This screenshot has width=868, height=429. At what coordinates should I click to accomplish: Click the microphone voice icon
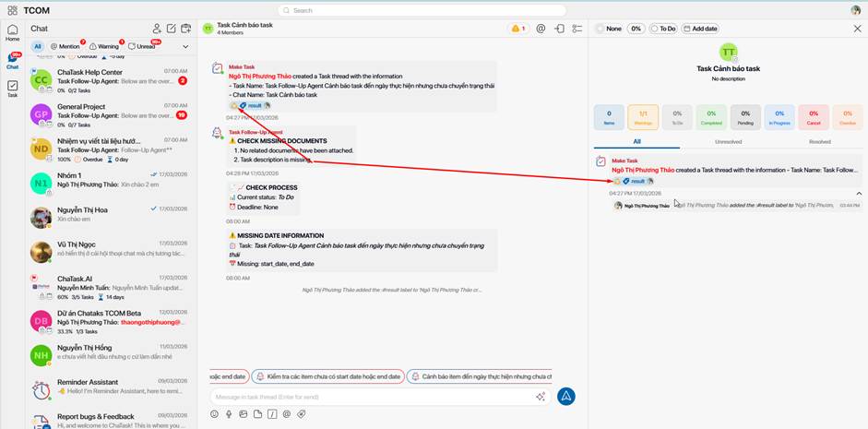(x=229, y=414)
